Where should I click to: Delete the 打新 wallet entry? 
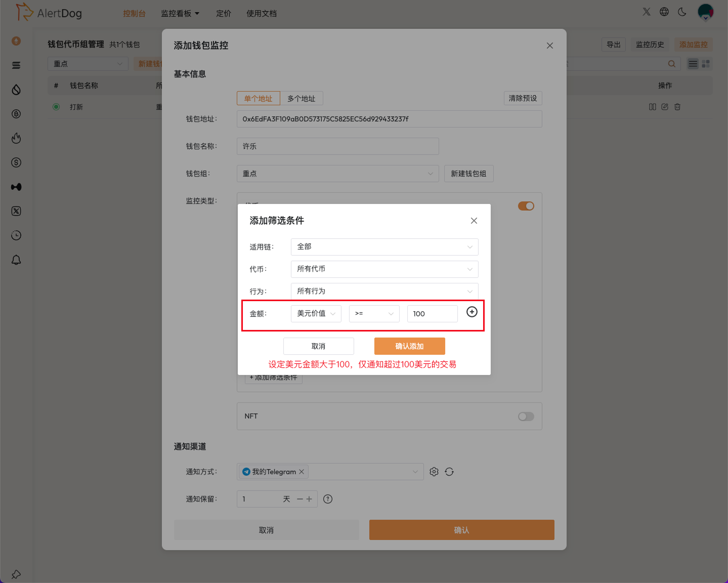(x=677, y=107)
